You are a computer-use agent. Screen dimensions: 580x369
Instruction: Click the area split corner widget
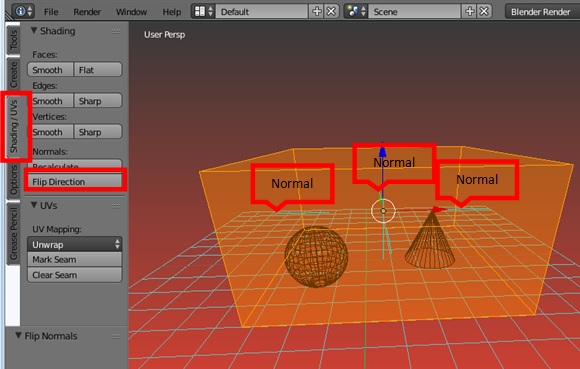[9, 16]
